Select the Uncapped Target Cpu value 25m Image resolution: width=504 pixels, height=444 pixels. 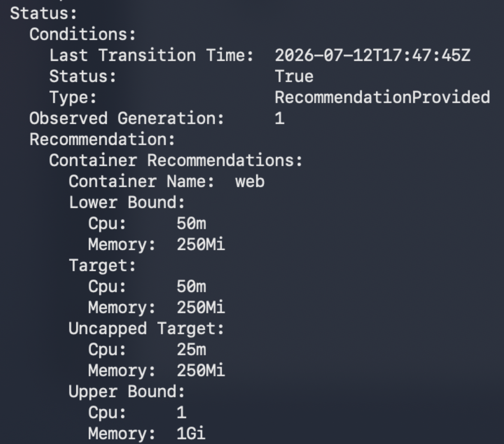tap(191, 349)
